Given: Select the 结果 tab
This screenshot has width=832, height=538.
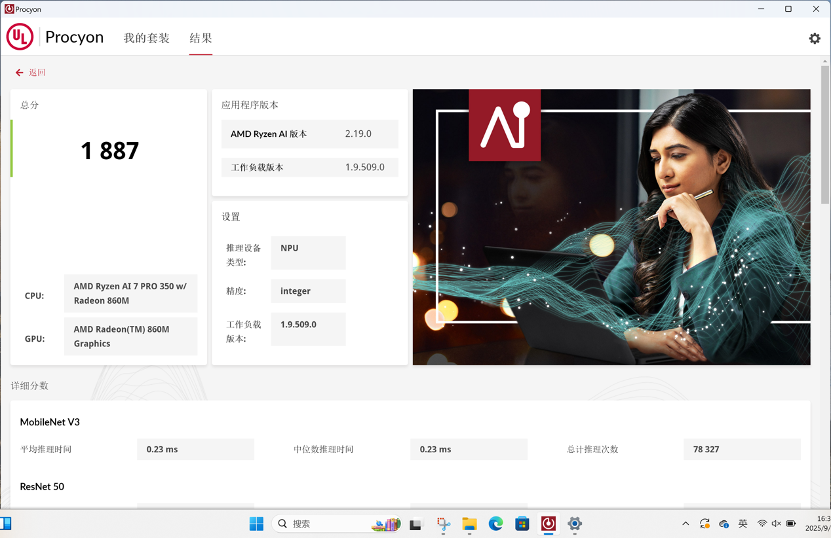Looking at the screenshot, I should 201,38.
